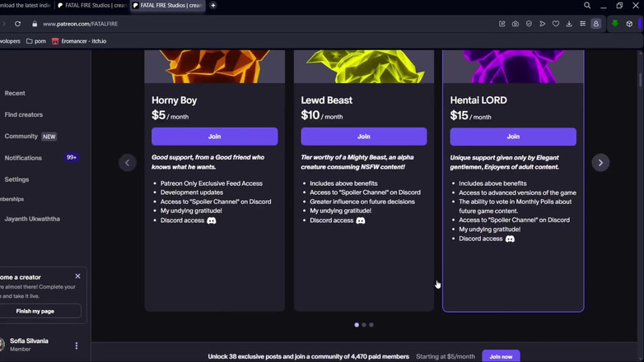Show previous membership tiers with left arrow
The image size is (644, 362).
pyautogui.click(x=127, y=163)
